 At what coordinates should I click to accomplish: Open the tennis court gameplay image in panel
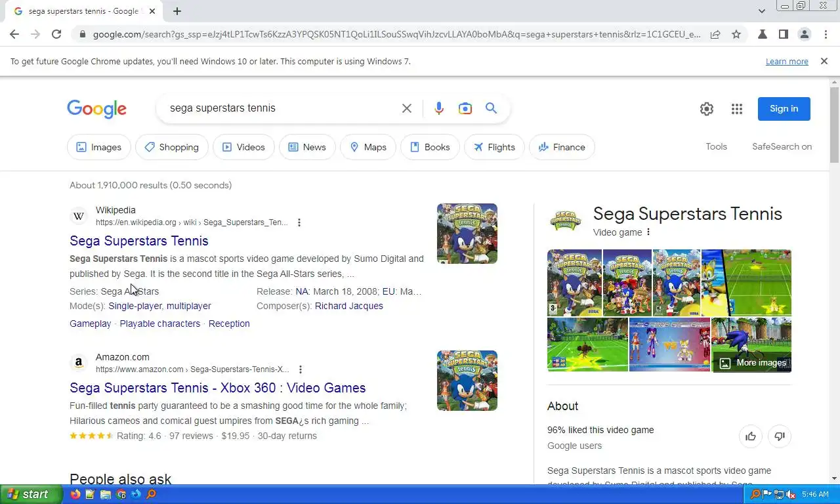[x=746, y=283]
